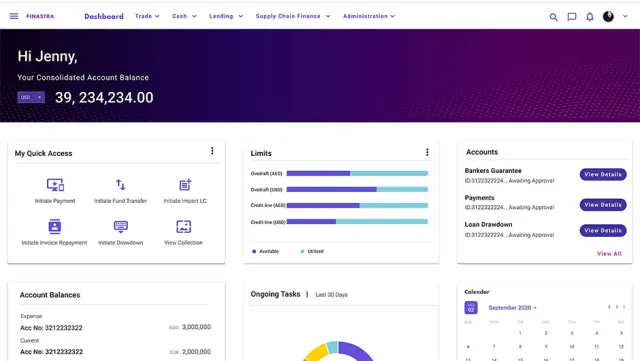Click the View Collection icon
640x361 pixels.
tap(184, 226)
